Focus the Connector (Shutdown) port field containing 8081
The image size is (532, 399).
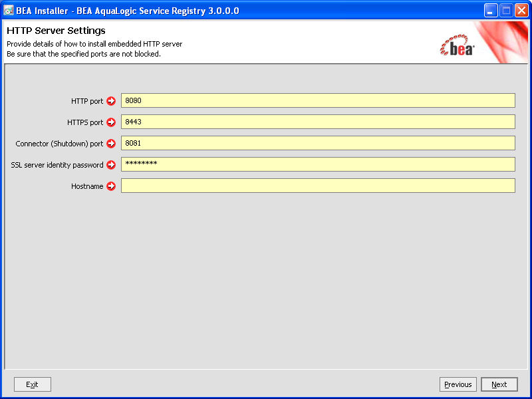[x=318, y=143]
